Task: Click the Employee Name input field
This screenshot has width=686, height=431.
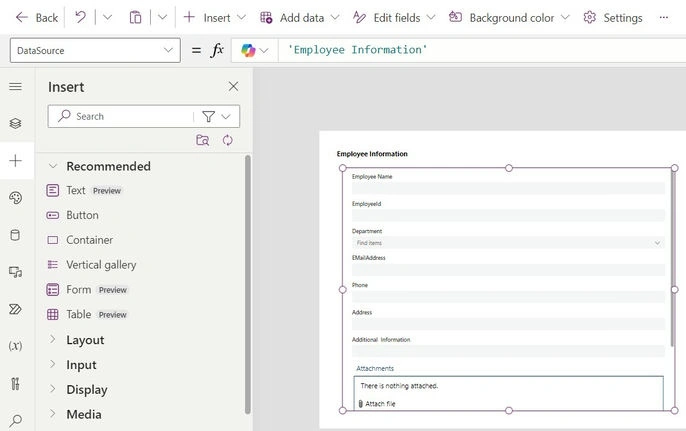Action: coord(508,188)
